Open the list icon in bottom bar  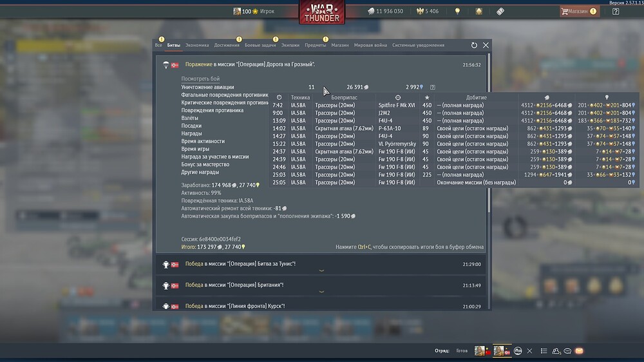point(544,351)
